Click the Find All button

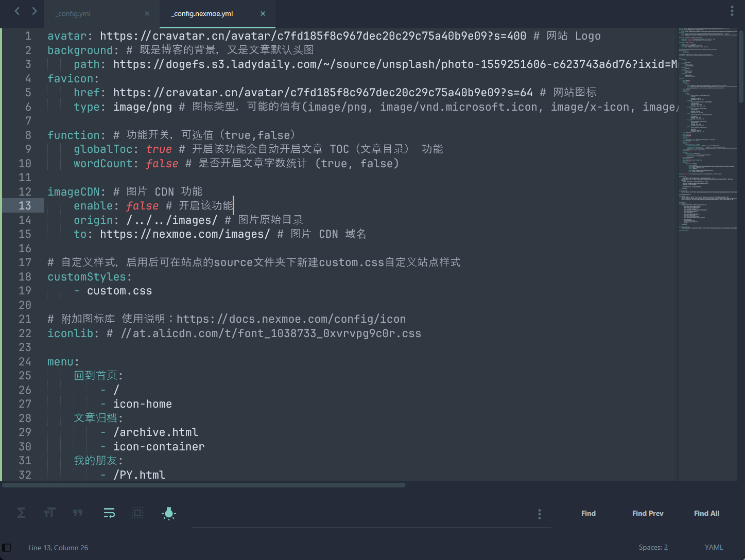point(706,513)
